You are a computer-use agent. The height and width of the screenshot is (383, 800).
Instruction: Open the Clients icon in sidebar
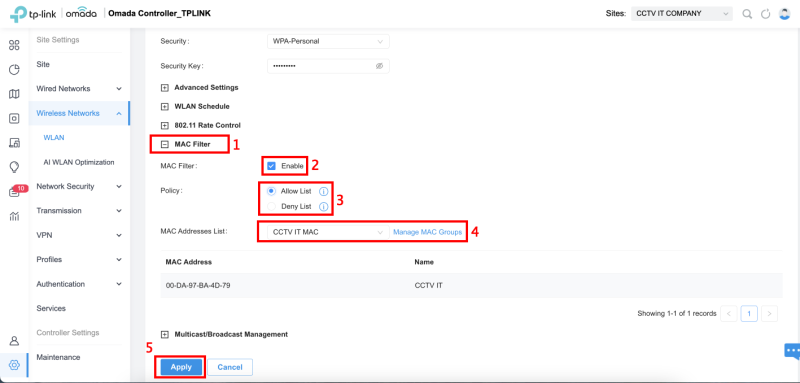(14, 143)
